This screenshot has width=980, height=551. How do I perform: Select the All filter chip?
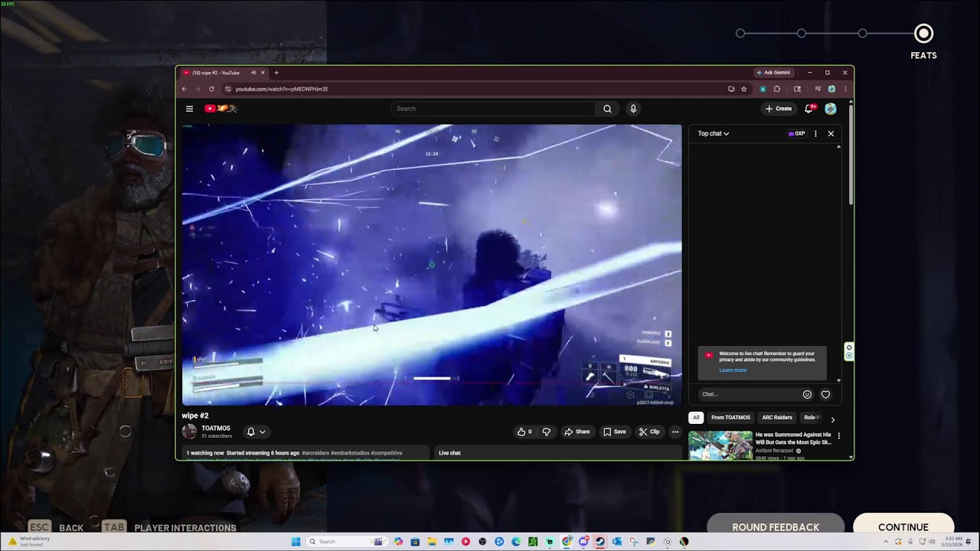(696, 418)
